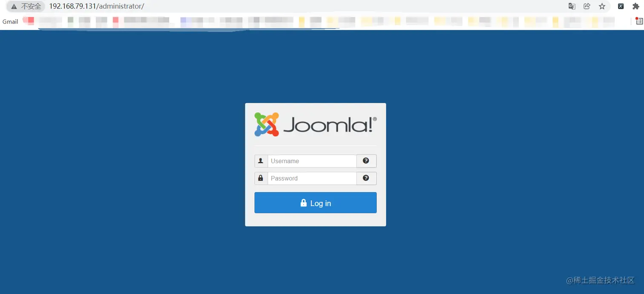Select the address bar URL text
The height and width of the screenshot is (294, 644).
pos(97,6)
